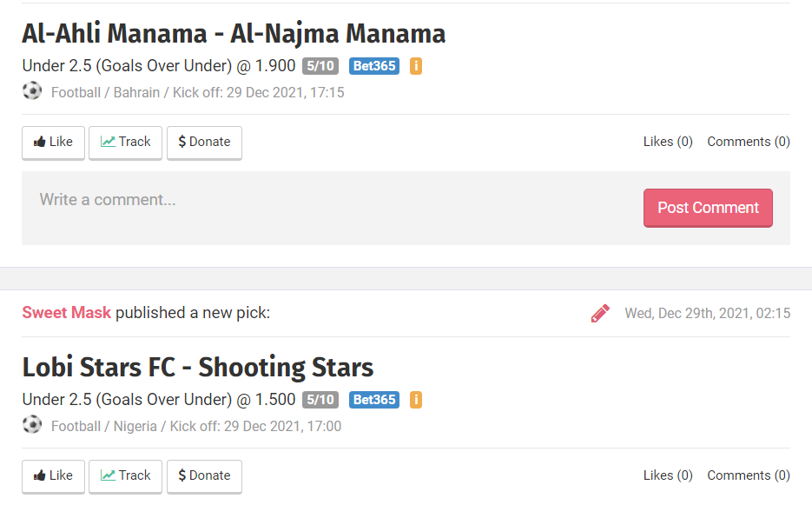Click the pencil edit icon beside the date
This screenshot has height=505, width=812.
pos(600,313)
